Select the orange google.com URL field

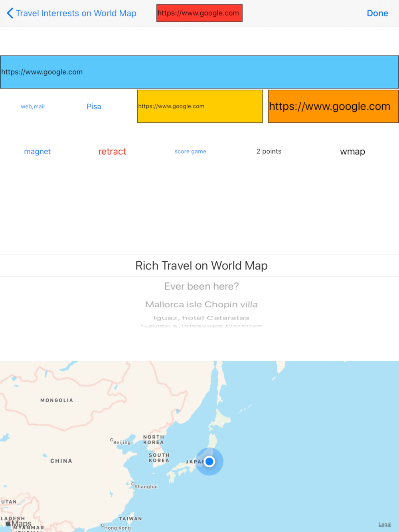click(x=334, y=106)
